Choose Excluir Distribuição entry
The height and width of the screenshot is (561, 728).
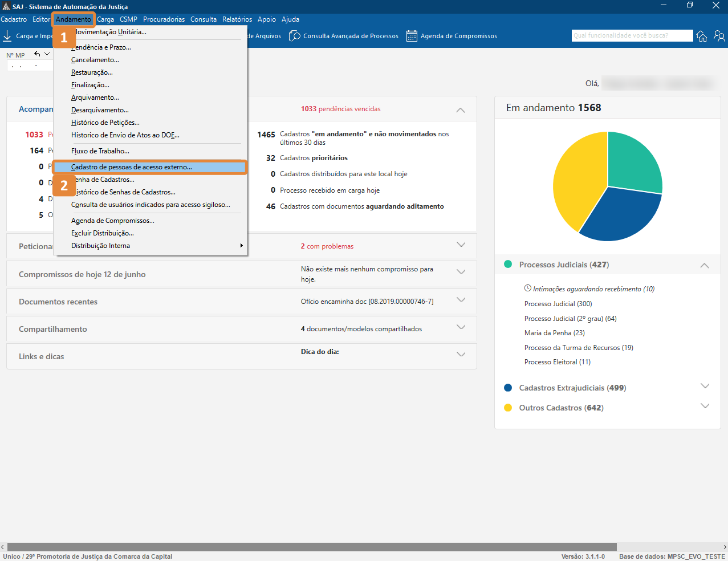[x=150, y=233]
